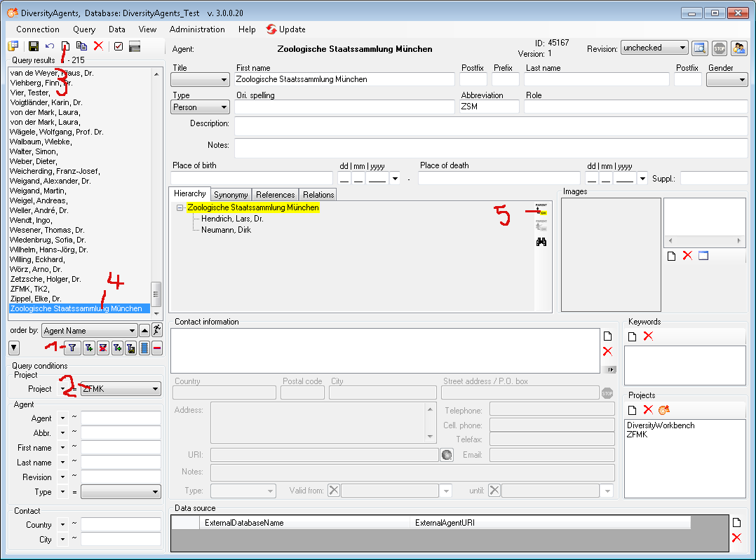Select Hendrich, Lars, Dr. in hierarchy tree
Image resolution: width=756 pixels, height=560 pixels.
click(232, 219)
